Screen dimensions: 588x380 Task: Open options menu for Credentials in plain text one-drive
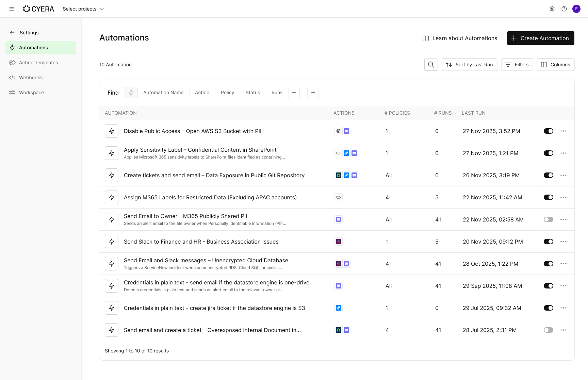click(x=563, y=286)
